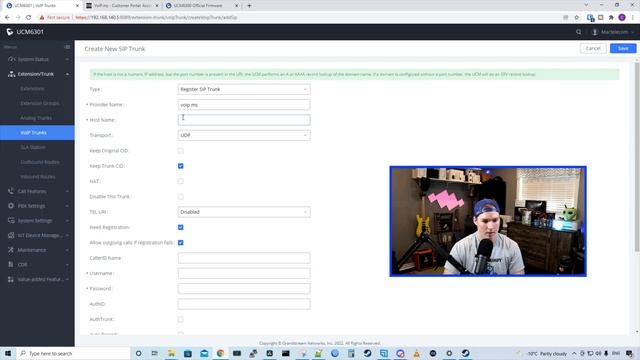The width and height of the screenshot is (640, 360).
Task: Toggle Allow outgoing calls if registration fails
Action: pyautogui.click(x=180, y=242)
